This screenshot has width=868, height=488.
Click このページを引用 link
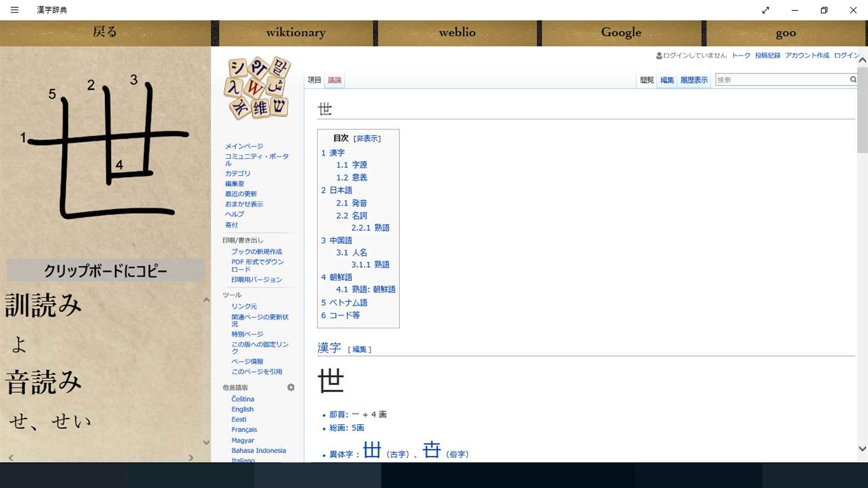coord(257,372)
